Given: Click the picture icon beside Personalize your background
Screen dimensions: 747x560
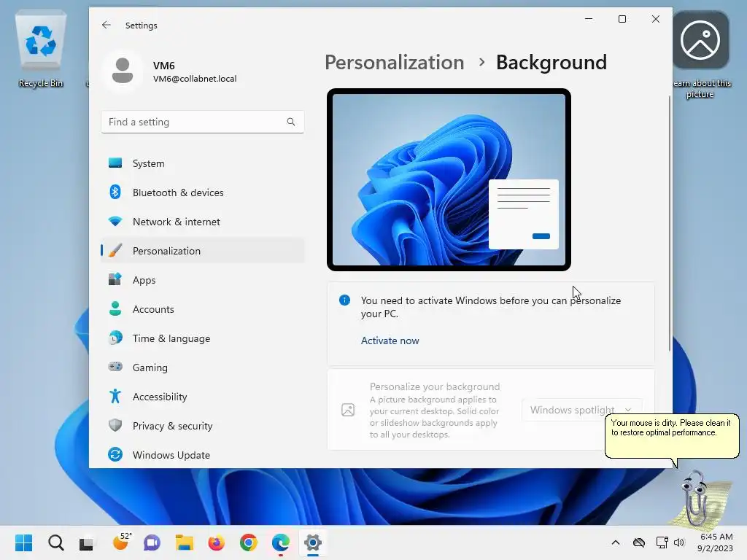Looking at the screenshot, I should (348, 410).
